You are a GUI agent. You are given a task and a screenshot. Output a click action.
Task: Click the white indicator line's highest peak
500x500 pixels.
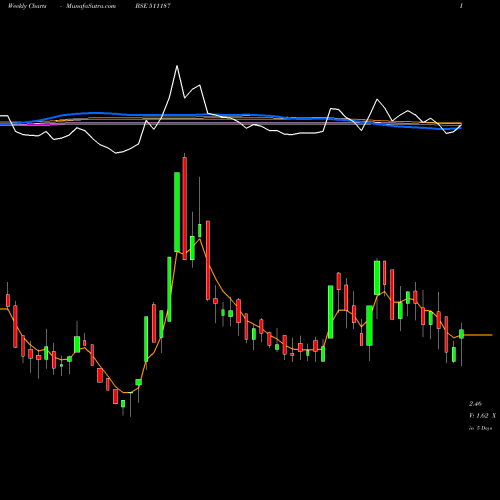coord(177,66)
